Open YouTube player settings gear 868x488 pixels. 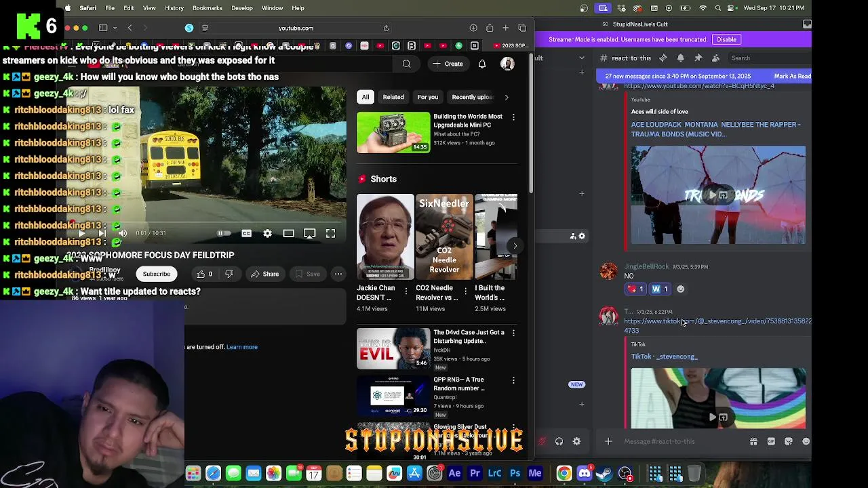(267, 233)
